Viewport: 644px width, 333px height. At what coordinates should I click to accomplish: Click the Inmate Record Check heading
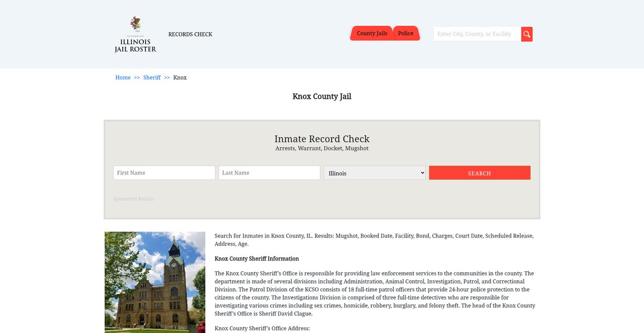tap(322, 139)
